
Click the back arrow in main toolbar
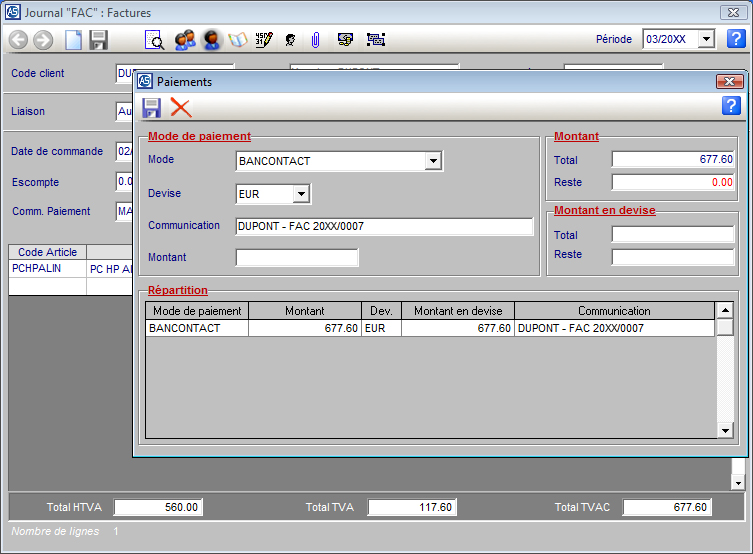click(18, 40)
